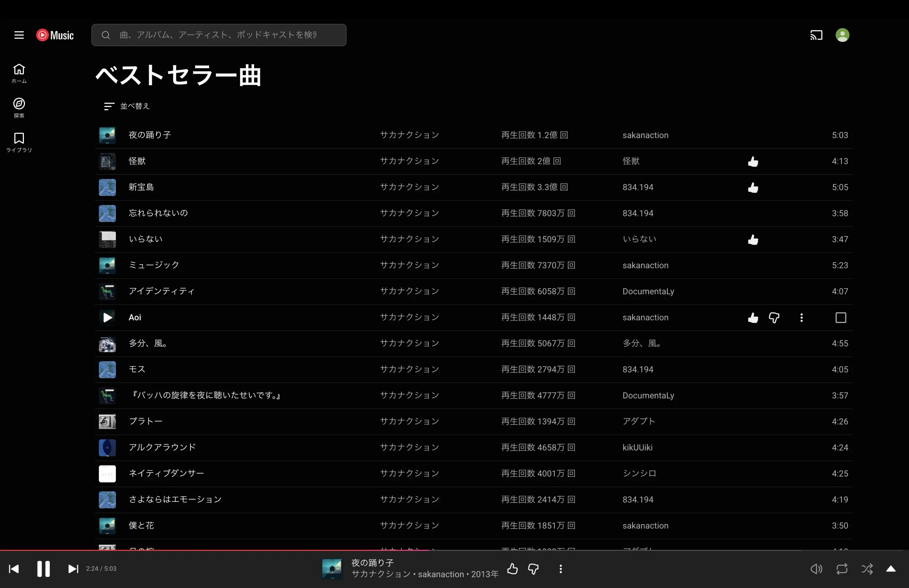Toggle repeat mode
Image resolution: width=909 pixels, height=588 pixels.
pyautogui.click(x=842, y=569)
